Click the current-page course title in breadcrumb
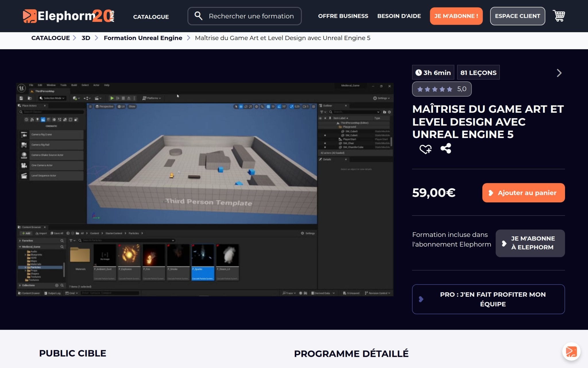Viewport: 588px width, 368px height. tap(283, 38)
